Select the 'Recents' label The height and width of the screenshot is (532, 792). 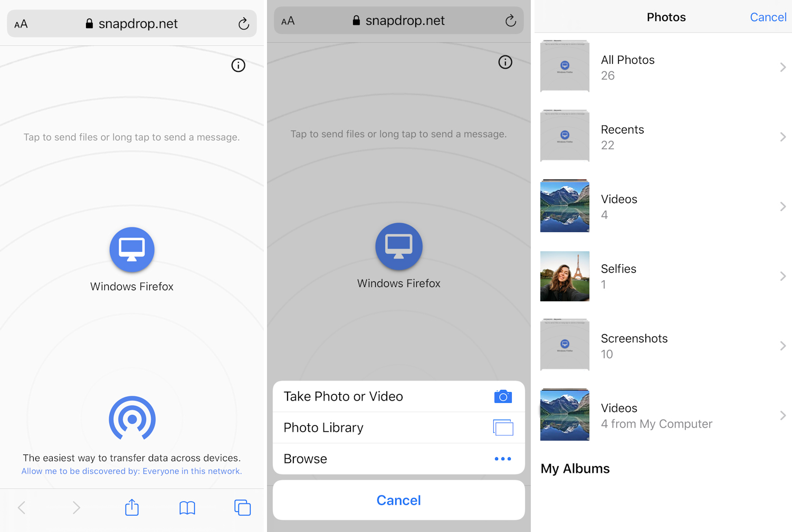point(623,129)
